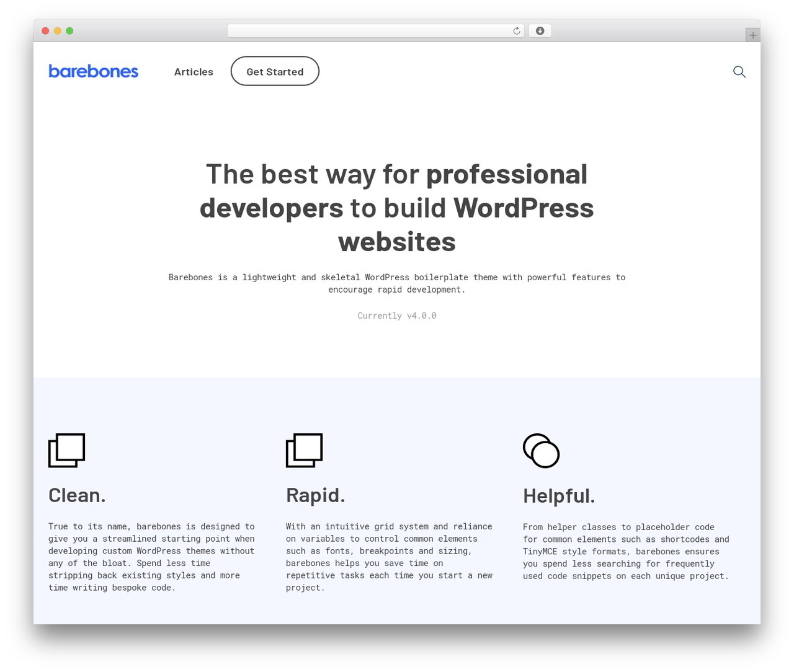Click the overlapping circles icon above Helpful
The height and width of the screenshot is (672, 794).
pyautogui.click(x=542, y=451)
